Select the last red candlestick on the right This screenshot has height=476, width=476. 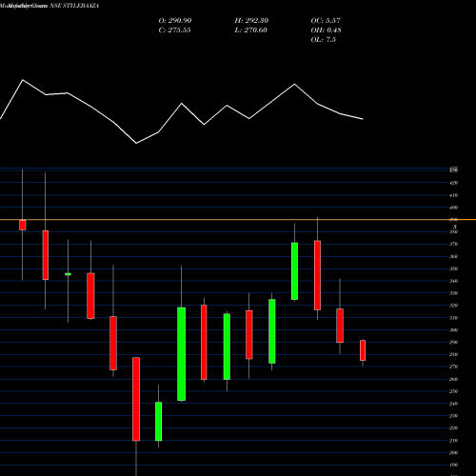pos(363,350)
